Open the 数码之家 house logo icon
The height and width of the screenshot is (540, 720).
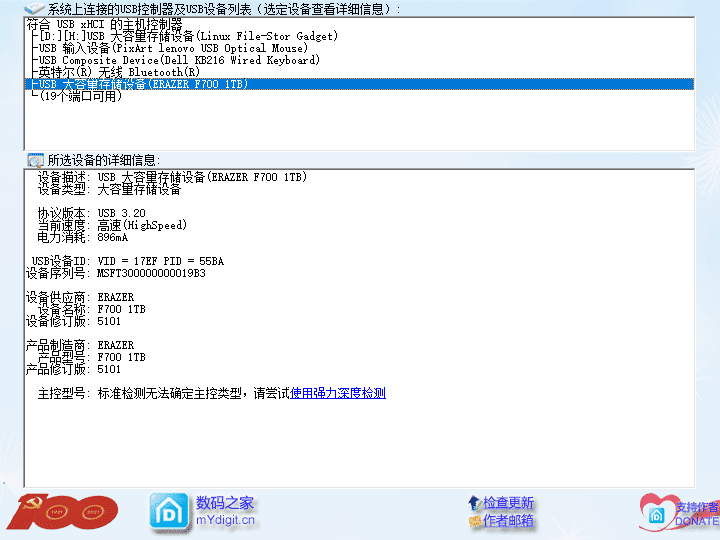[169, 512]
